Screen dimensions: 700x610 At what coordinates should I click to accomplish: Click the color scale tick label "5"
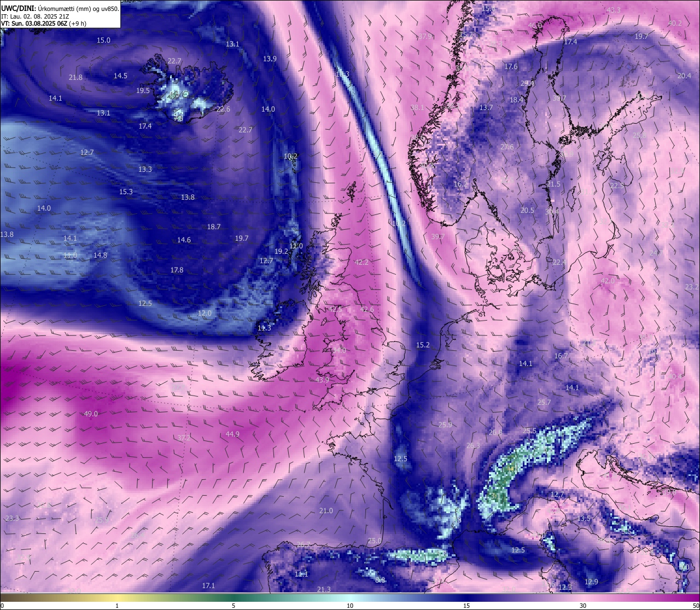[x=234, y=606]
